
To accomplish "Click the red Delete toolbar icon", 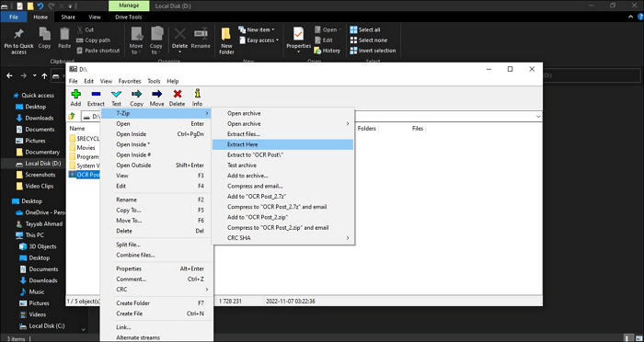I will coord(177,98).
